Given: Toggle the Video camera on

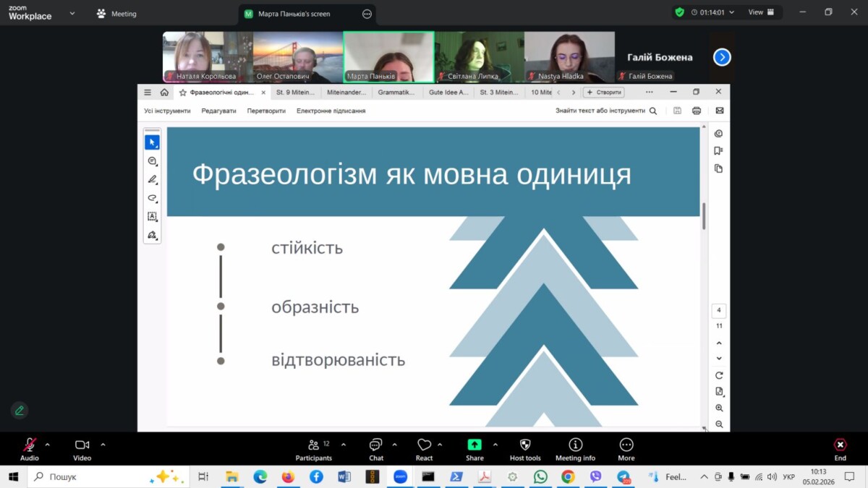Looking at the screenshot, I should click(82, 449).
